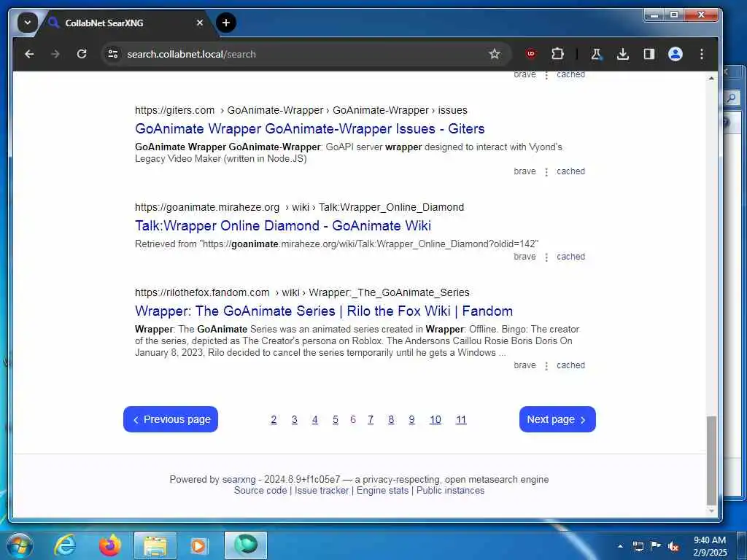Open the giters.com result URL

[x=301, y=110]
